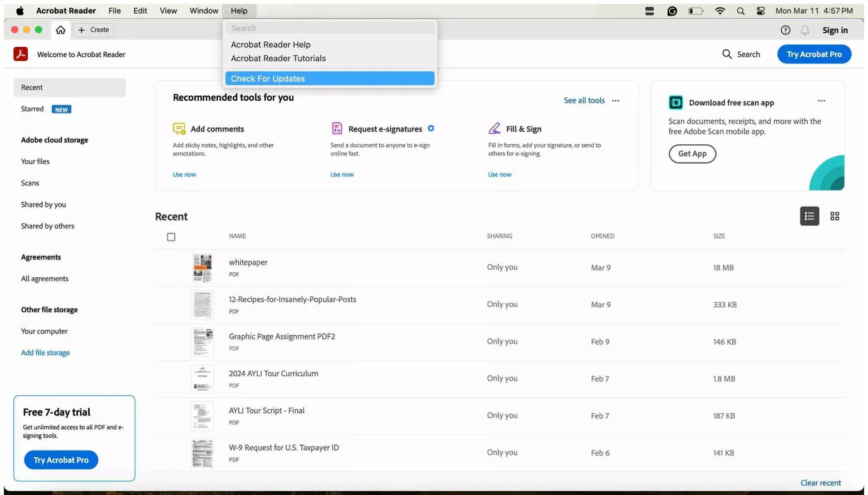Click the Adobe Acrobat logo icon
The width and height of the screenshot is (868, 495).
pos(21,54)
